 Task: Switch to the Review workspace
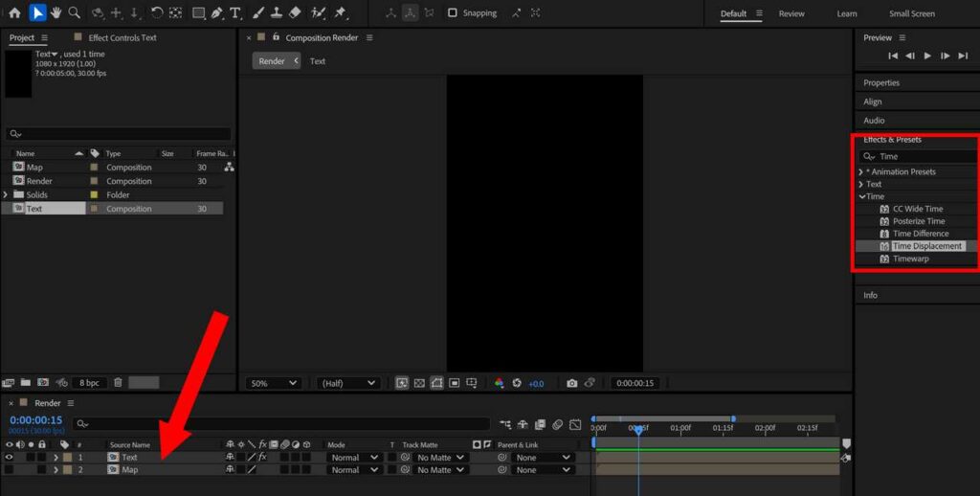pos(791,13)
